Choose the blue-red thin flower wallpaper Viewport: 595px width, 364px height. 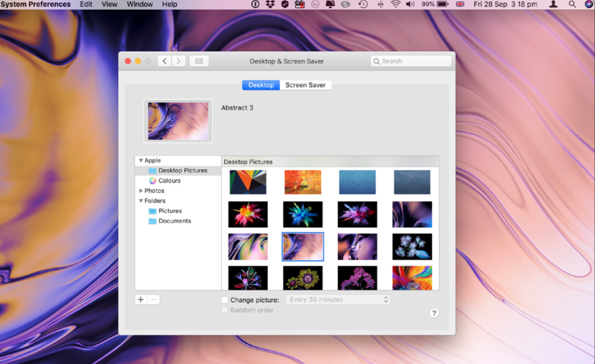(248, 278)
